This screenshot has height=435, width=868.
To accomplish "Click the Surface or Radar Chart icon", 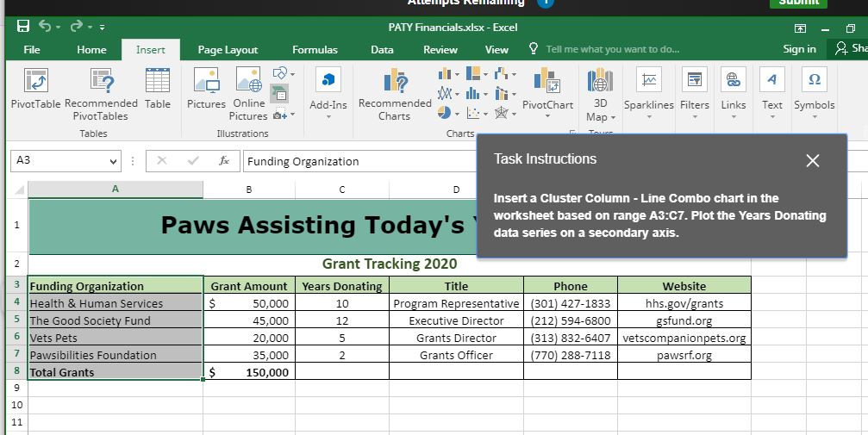I will pyautogui.click(x=501, y=113).
